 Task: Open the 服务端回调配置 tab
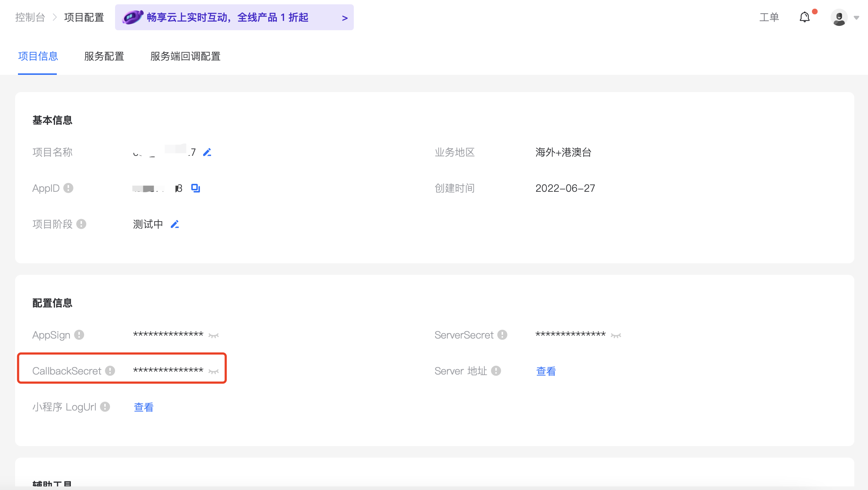(185, 56)
